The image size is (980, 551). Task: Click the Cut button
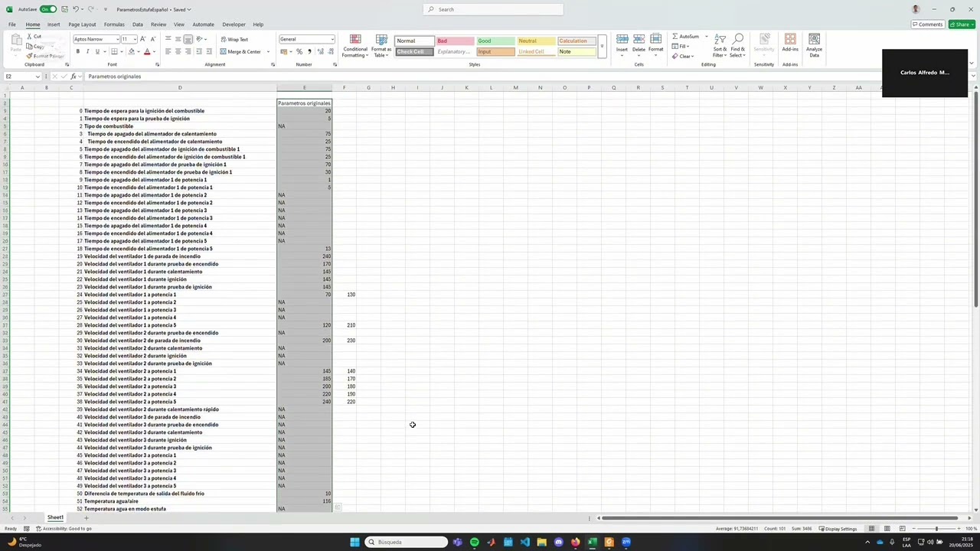pos(34,37)
